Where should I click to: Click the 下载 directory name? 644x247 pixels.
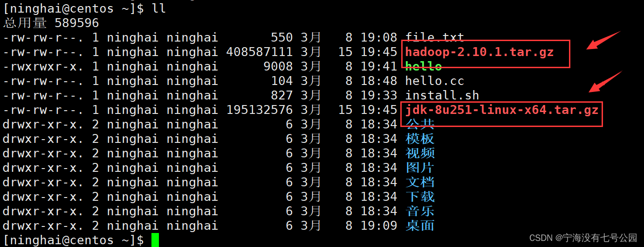[420, 197]
